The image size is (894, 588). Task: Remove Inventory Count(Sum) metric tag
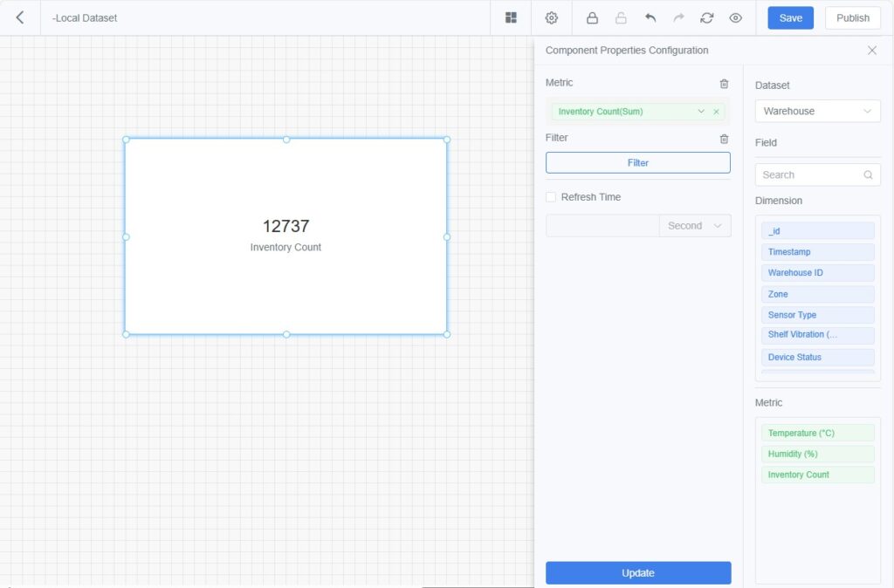point(717,112)
